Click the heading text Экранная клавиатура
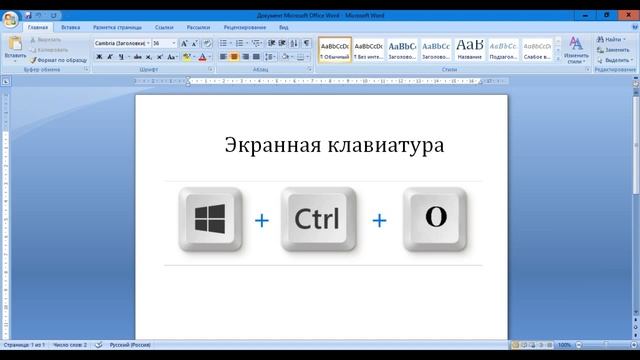Viewport: 640px width, 360px height. tap(334, 145)
